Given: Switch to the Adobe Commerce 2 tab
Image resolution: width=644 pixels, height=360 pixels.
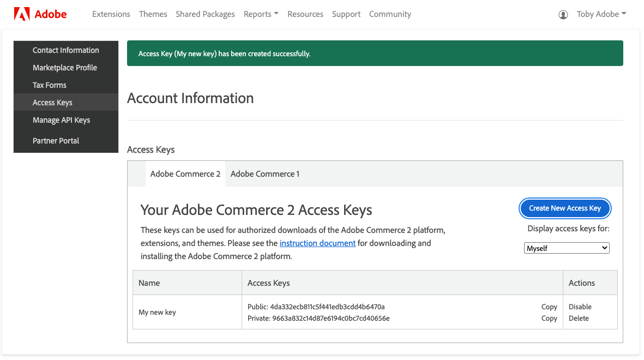Looking at the screenshot, I should 185,174.
